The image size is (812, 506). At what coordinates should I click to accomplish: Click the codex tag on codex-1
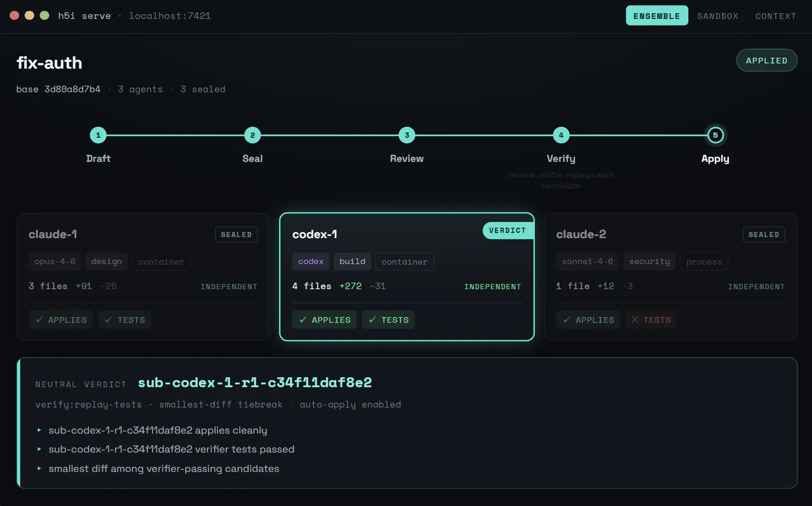[x=311, y=261]
